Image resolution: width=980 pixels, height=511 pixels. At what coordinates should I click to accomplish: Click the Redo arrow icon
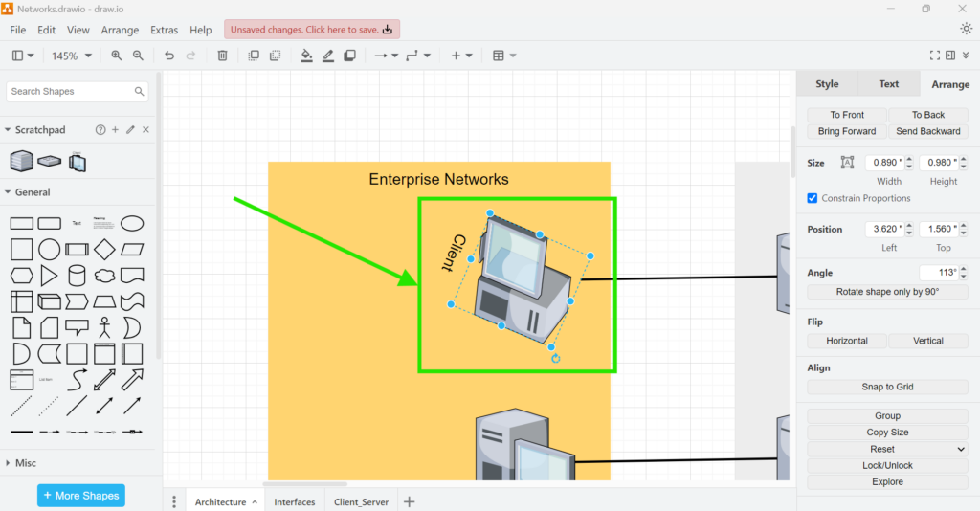(x=190, y=56)
